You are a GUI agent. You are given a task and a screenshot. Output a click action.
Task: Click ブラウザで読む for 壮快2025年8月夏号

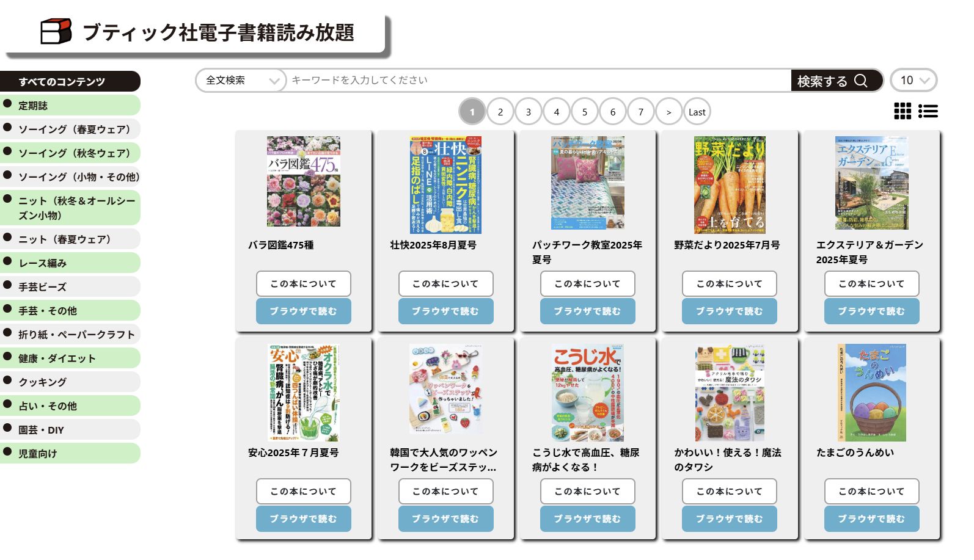pos(445,311)
